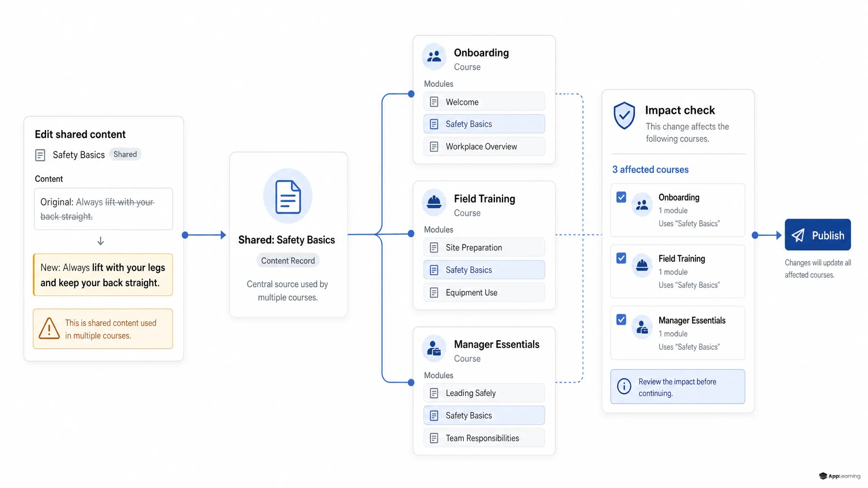Click the 'Shared: Safety Basics' title
The height and width of the screenshot is (488, 868).
(x=287, y=240)
